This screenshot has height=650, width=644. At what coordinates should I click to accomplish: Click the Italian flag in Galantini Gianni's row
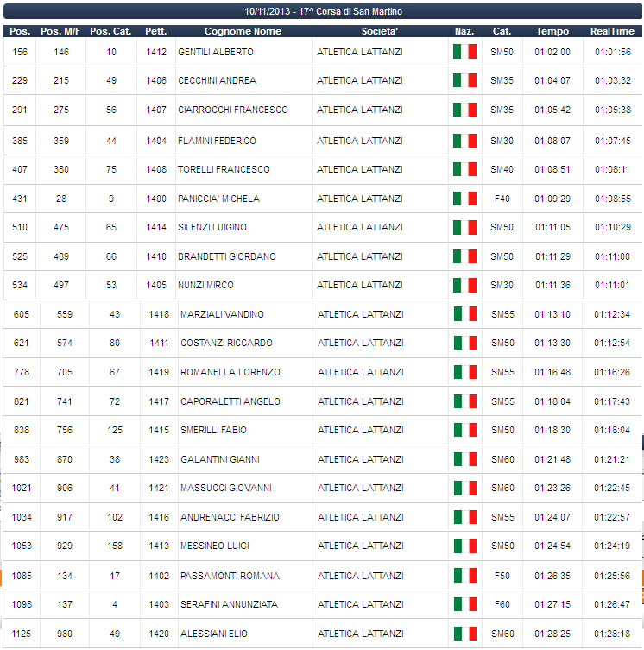[464, 459]
